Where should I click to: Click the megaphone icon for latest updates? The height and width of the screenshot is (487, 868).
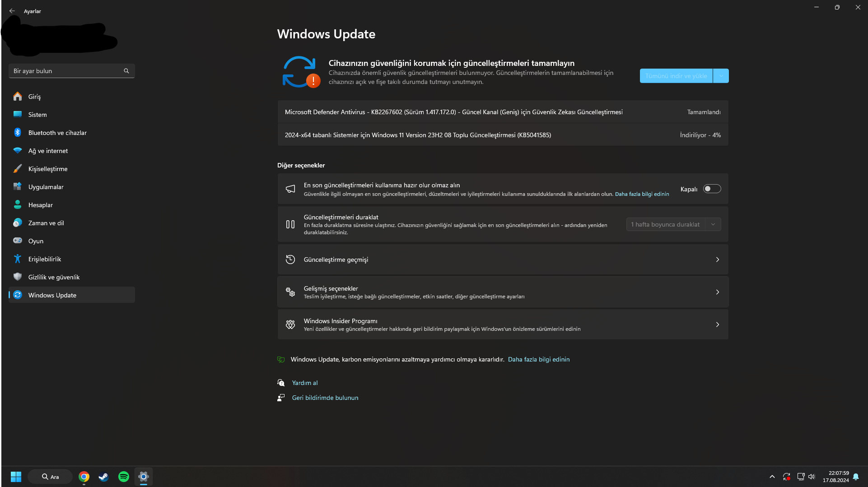click(x=290, y=189)
